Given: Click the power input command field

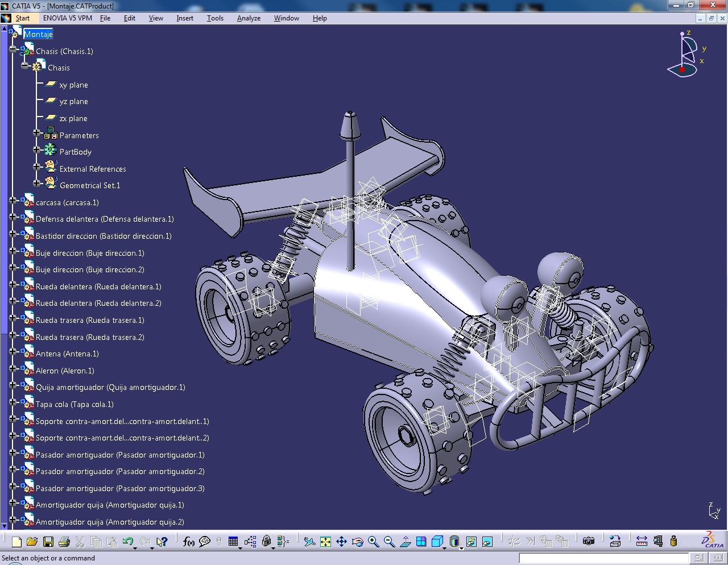Looking at the screenshot, I should pyautogui.click(x=604, y=558).
